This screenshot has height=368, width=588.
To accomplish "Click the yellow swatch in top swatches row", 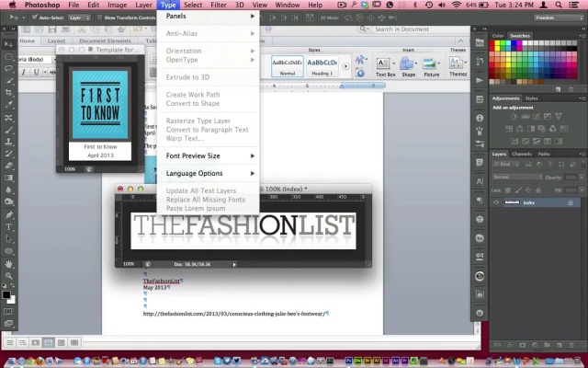I will pyautogui.click(x=497, y=43).
